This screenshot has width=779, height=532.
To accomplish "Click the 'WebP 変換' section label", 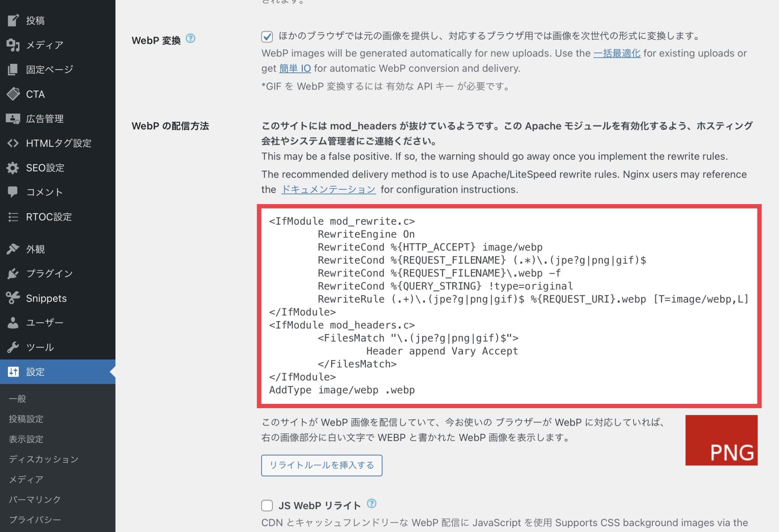I will [x=156, y=41].
